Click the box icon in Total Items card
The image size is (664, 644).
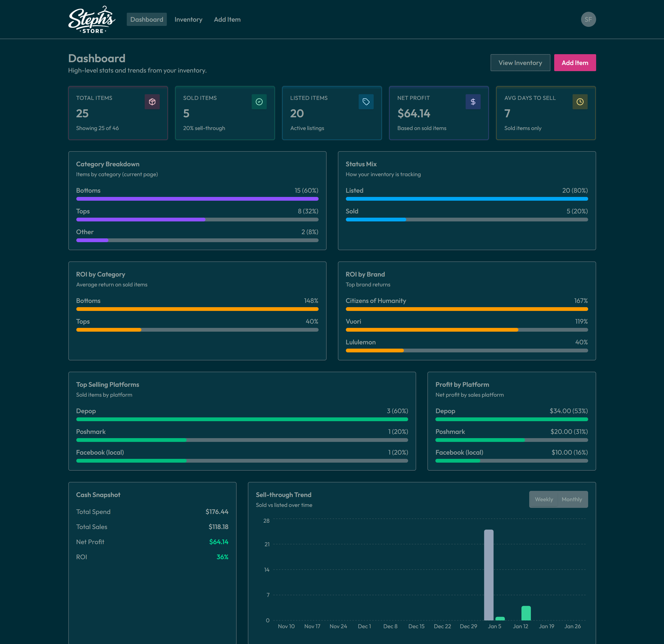(152, 102)
